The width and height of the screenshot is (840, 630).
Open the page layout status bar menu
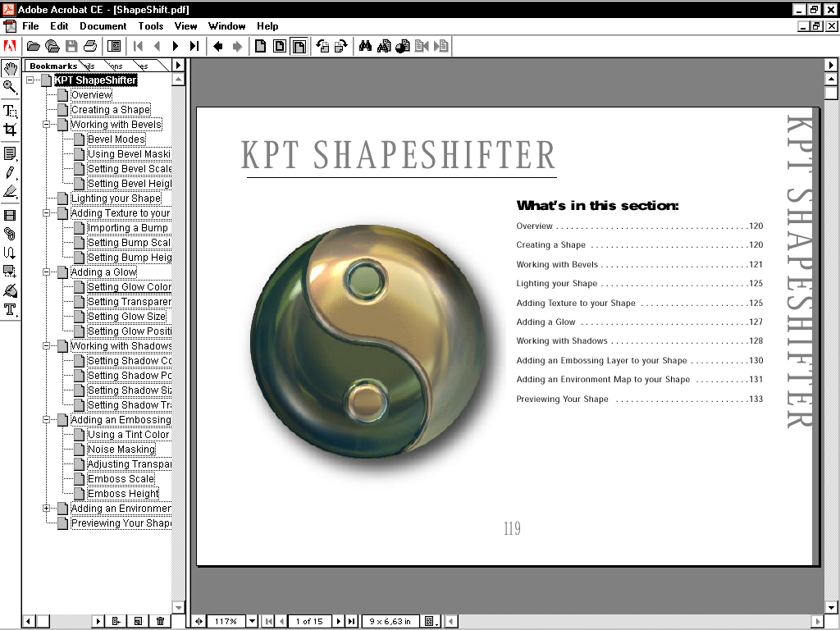[x=431, y=622]
